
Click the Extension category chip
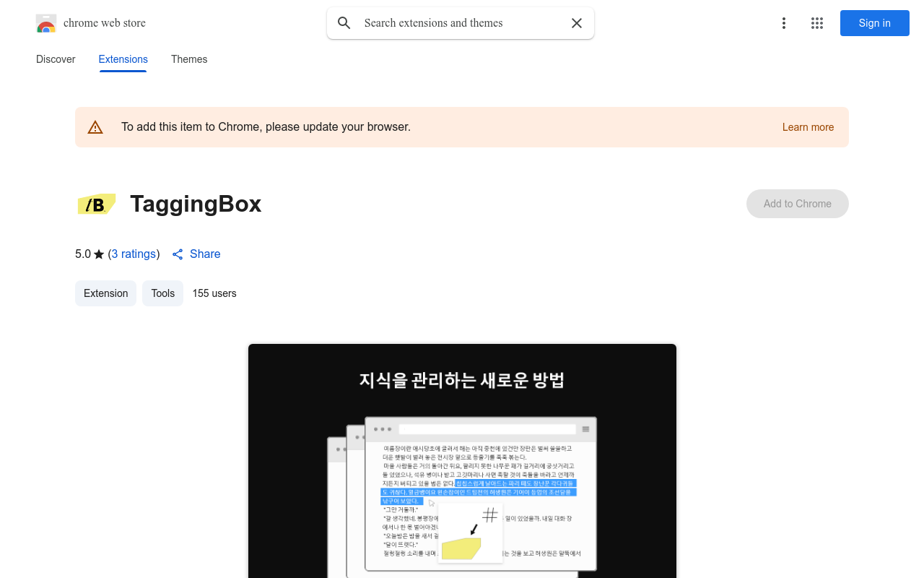click(x=105, y=293)
